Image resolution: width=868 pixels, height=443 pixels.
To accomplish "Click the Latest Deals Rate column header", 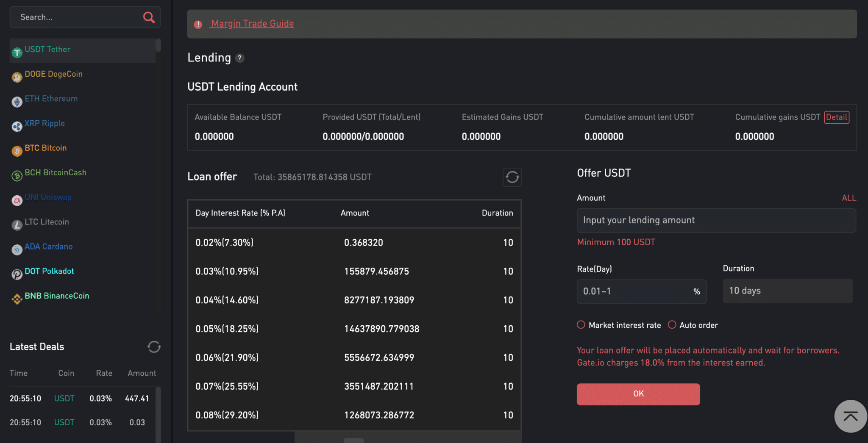I will [104, 373].
